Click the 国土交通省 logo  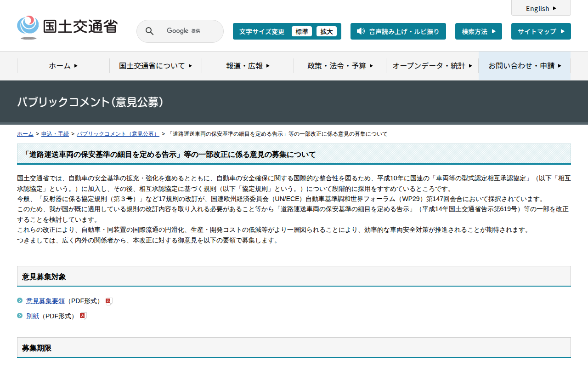tap(67, 27)
